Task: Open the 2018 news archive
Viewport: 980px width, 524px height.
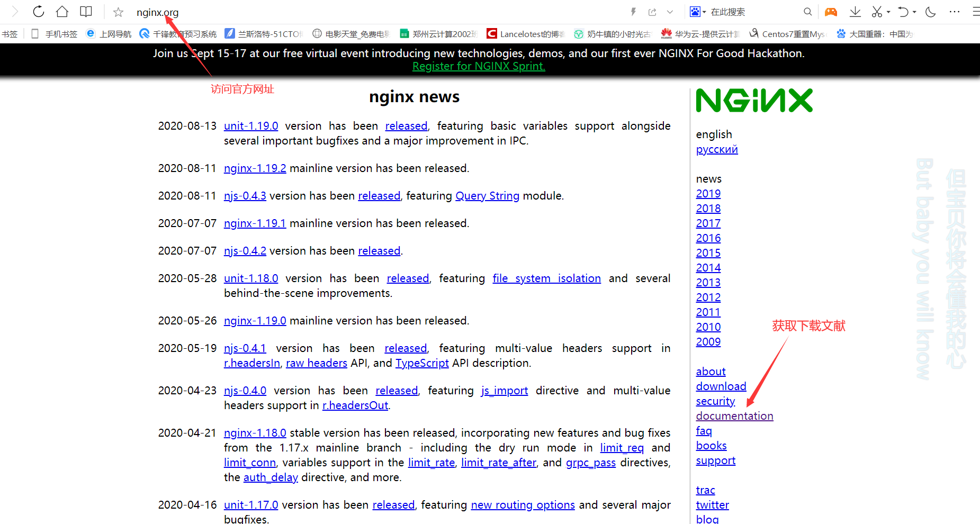Action: point(708,209)
